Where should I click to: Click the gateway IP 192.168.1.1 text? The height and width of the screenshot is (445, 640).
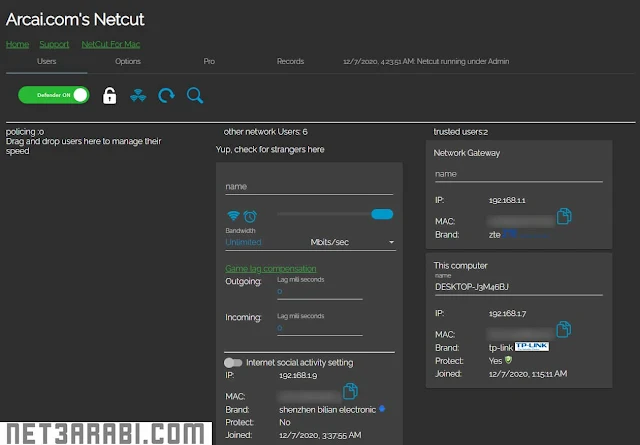507,200
